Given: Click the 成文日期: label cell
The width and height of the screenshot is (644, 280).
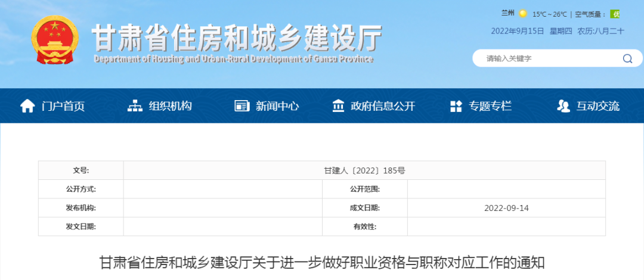Looking at the screenshot, I should tap(365, 208).
